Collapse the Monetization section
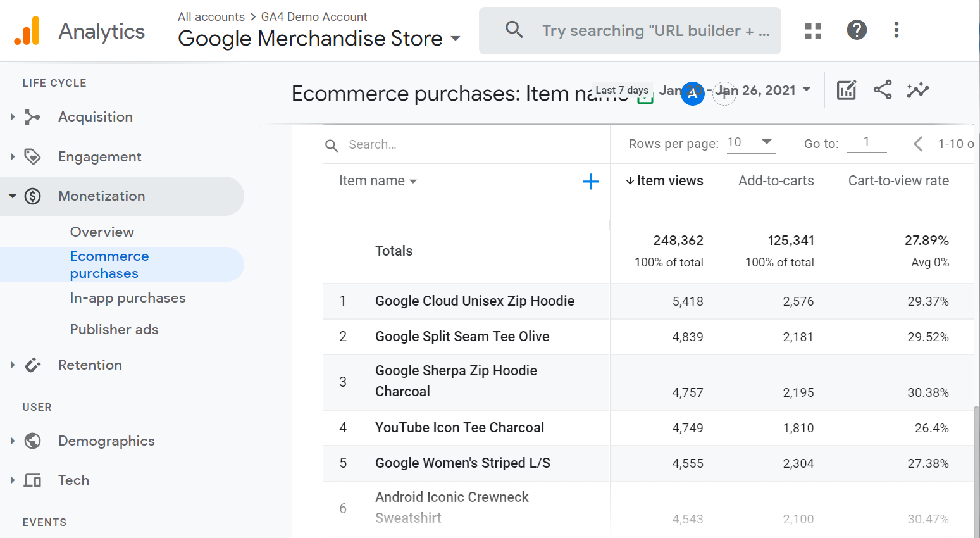The height and width of the screenshot is (538, 980). [x=13, y=196]
